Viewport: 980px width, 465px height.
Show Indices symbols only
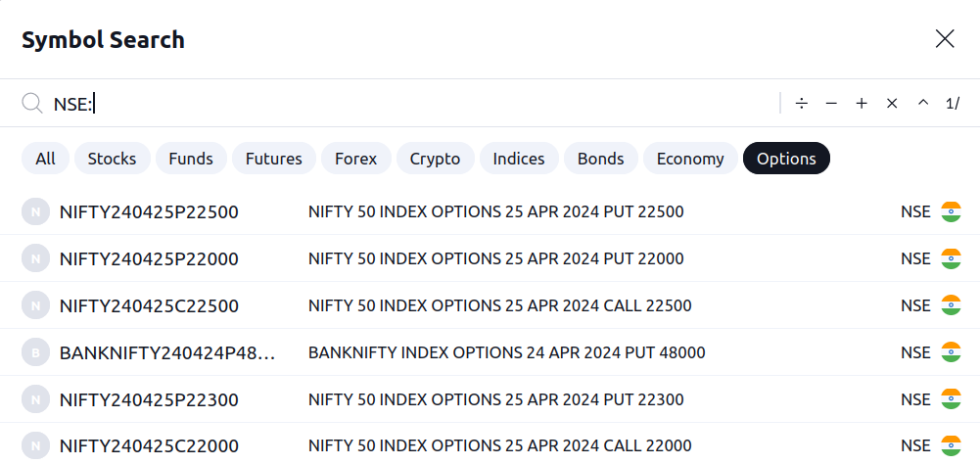click(x=519, y=159)
